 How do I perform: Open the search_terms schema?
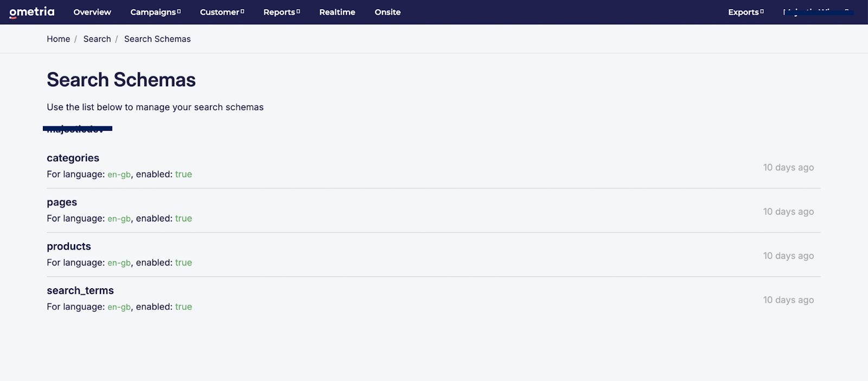click(x=80, y=291)
